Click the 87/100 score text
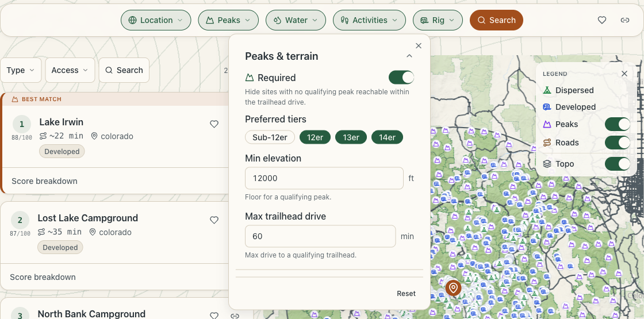The image size is (644, 319). pyautogui.click(x=20, y=233)
